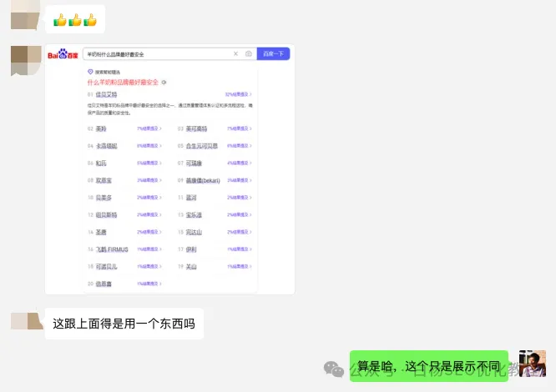
Task: Click the Baidu paw logo
Action: (x=63, y=54)
